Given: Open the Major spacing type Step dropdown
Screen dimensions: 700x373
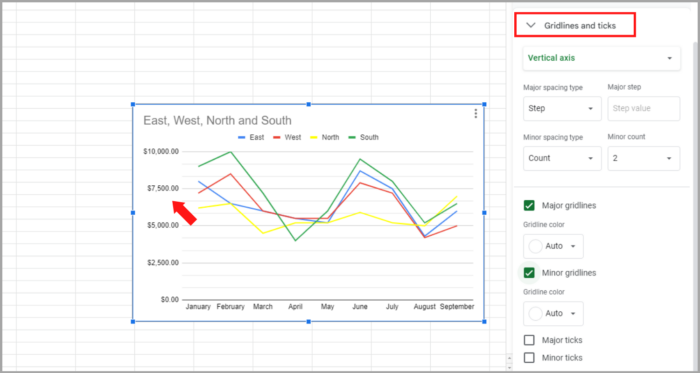Looking at the screenshot, I should (x=562, y=108).
